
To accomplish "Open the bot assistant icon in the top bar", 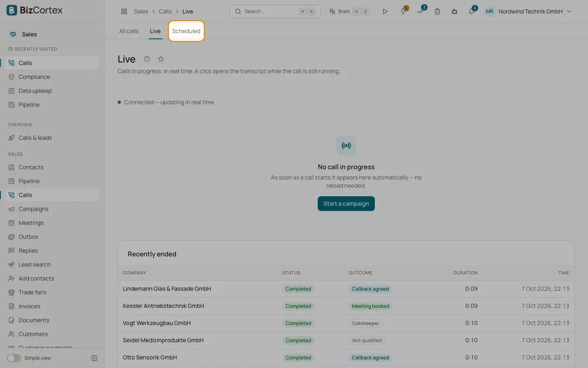I will pyautogui.click(x=454, y=11).
